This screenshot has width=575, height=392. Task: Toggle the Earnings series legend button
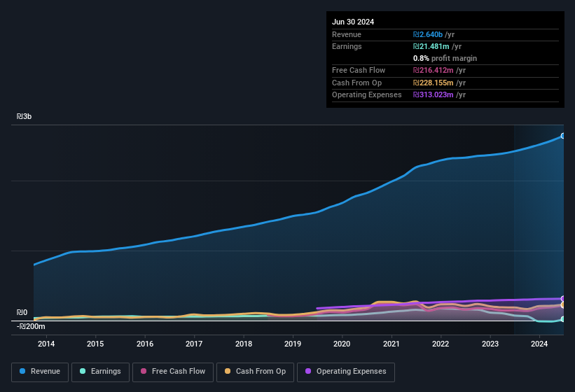[100, 372]
